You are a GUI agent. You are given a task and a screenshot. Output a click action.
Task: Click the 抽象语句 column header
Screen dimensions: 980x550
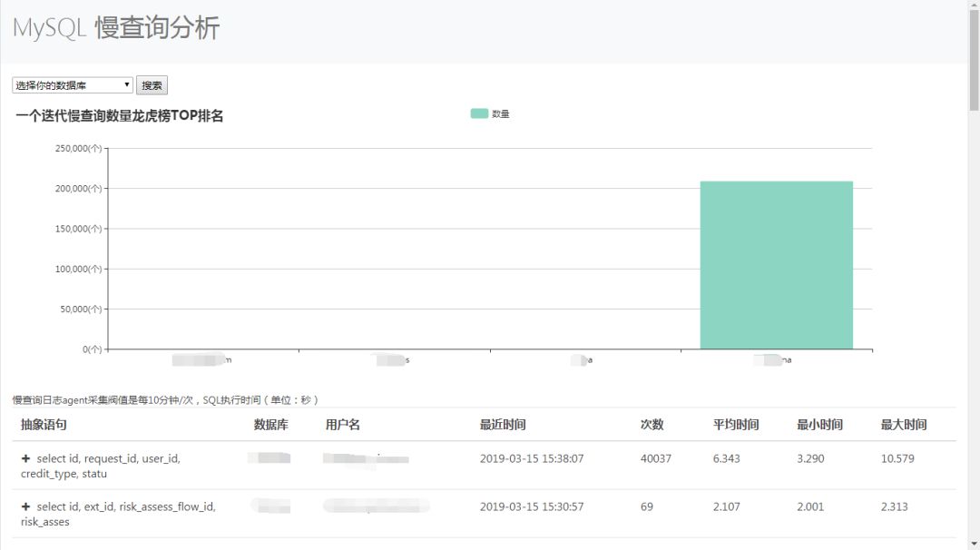pyautogui.click(x=44, y=425)
